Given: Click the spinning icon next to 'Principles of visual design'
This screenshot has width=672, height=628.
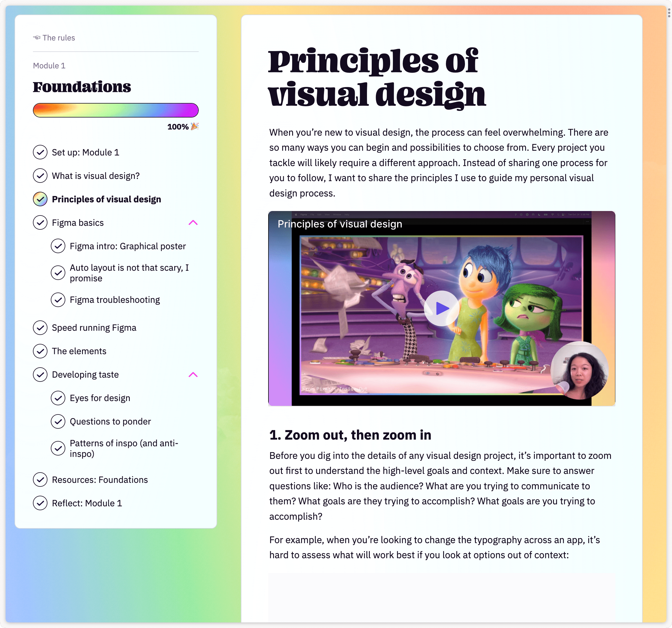Looking at the screenshot, I should point(39,199).
